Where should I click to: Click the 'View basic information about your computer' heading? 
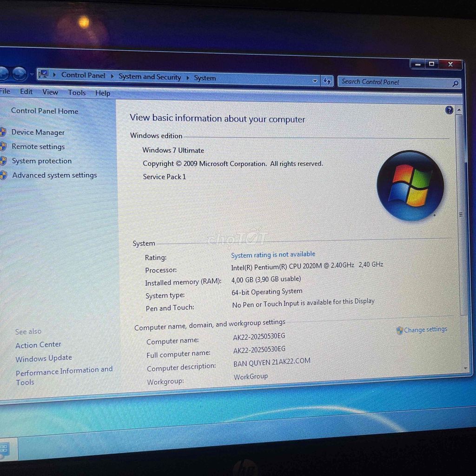tap(218, 118)
